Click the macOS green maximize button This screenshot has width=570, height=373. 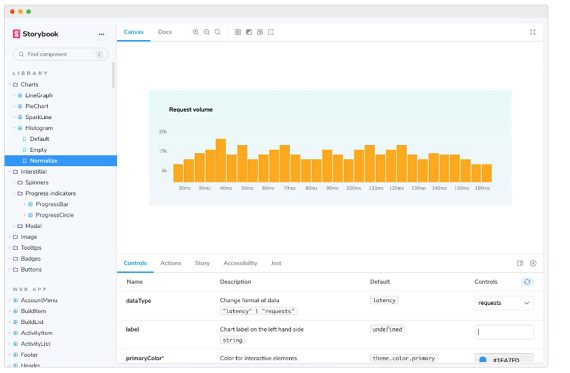pyautogui.click(x=29, y=12)
